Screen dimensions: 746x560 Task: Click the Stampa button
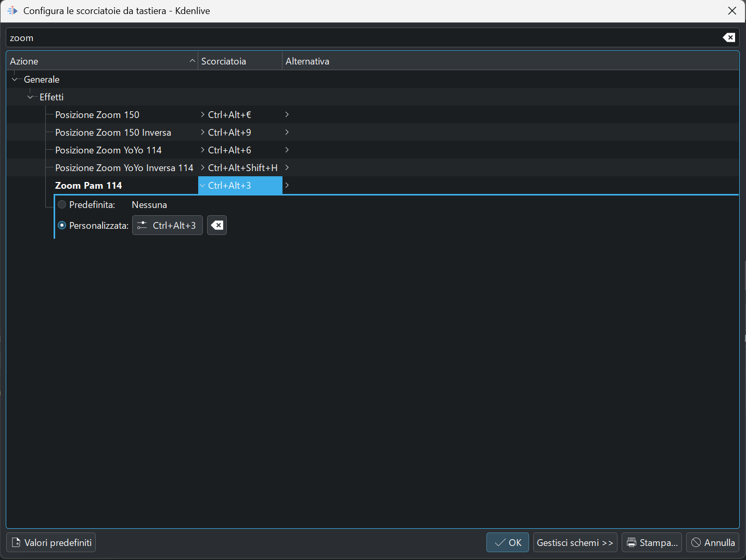tap(652, 542)
